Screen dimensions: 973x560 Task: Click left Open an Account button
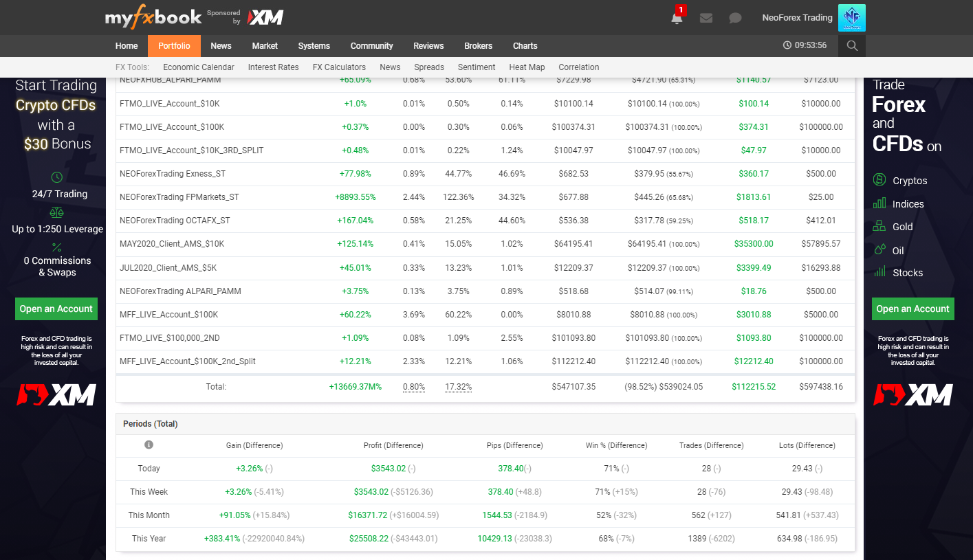56,309
